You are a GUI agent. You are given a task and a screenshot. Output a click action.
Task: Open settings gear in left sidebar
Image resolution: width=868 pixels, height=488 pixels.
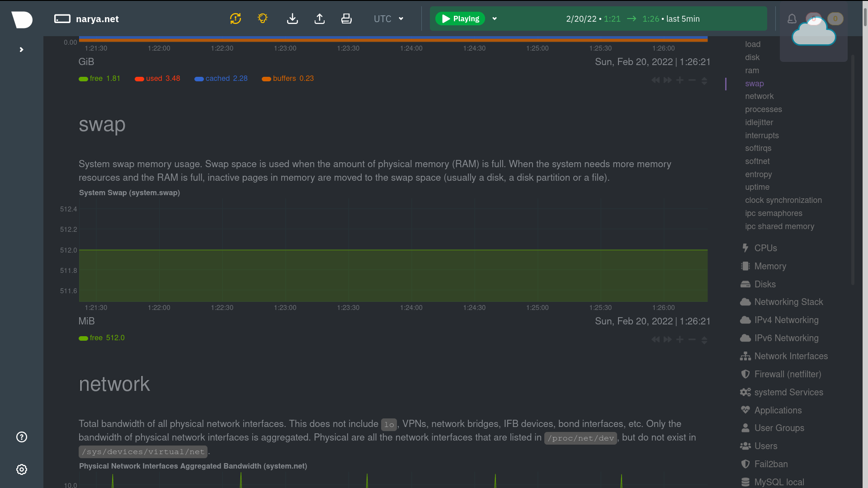22,469
